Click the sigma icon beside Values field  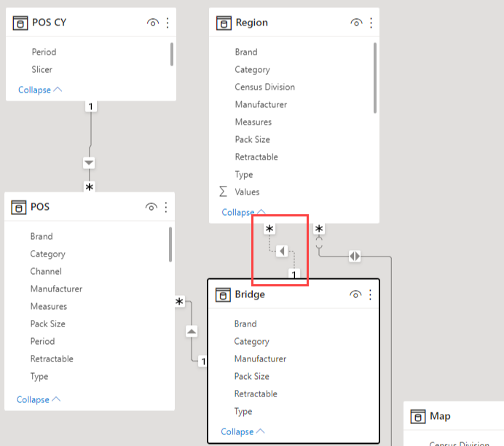pyautogui.click(x=223, y=192)
